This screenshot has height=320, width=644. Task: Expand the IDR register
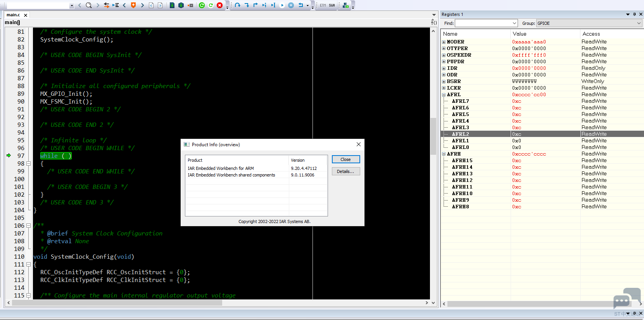(444, 68)
